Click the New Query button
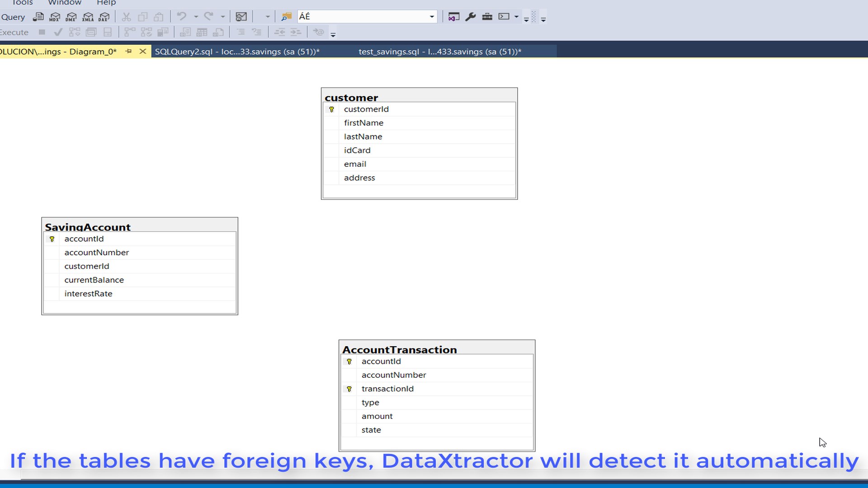Screen dimensions: 868x488 13,17
